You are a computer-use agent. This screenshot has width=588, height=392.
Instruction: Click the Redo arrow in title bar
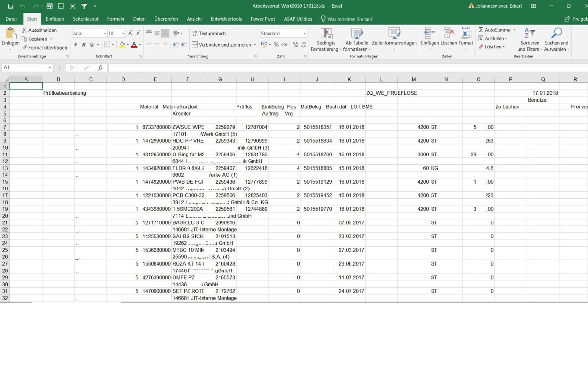pos(36,6)
